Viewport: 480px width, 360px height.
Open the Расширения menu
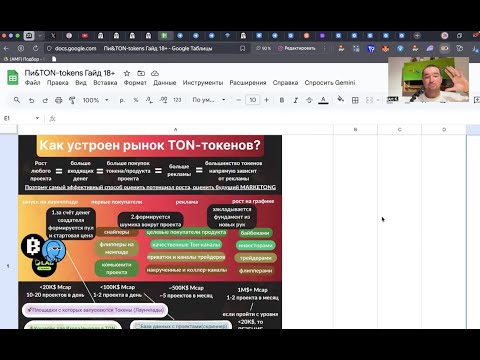point(248,83)
